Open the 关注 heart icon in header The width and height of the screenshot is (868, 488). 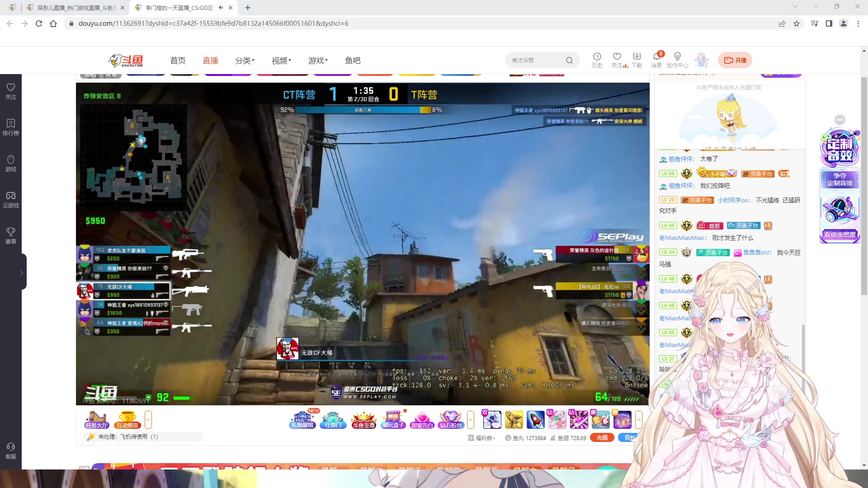tap(617, 60)
